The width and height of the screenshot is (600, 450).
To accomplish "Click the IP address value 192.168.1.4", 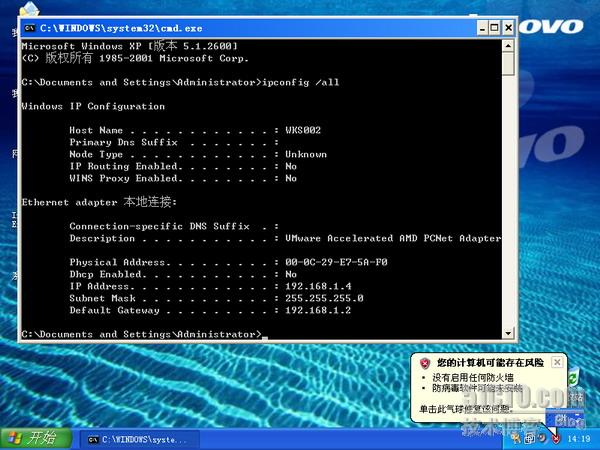I will (318, 286).
